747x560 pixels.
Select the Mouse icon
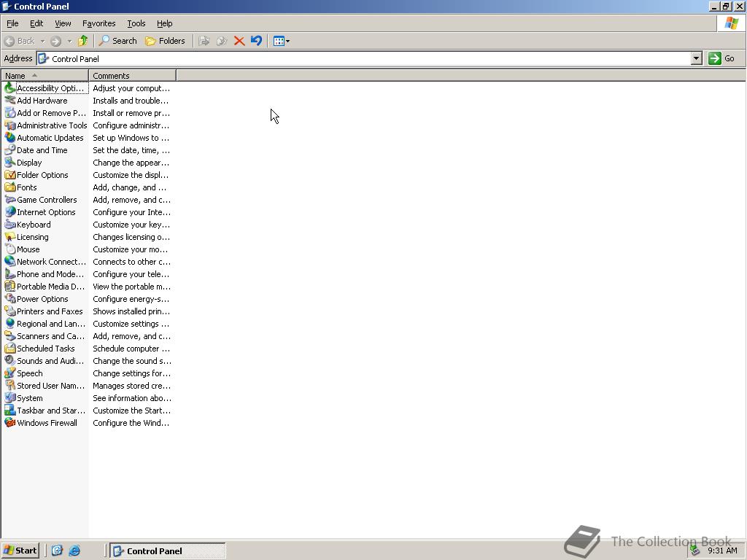click(9, 249)
